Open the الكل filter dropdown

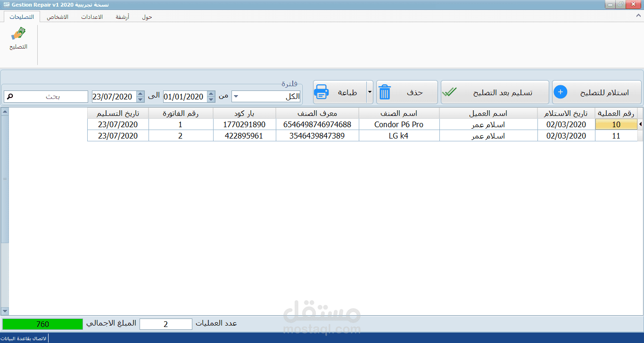(236, 96)
